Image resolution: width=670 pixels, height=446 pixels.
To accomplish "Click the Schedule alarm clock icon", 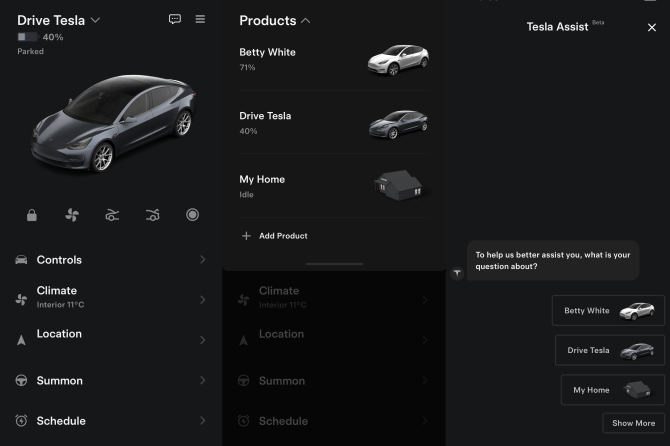I will [21, 421].
